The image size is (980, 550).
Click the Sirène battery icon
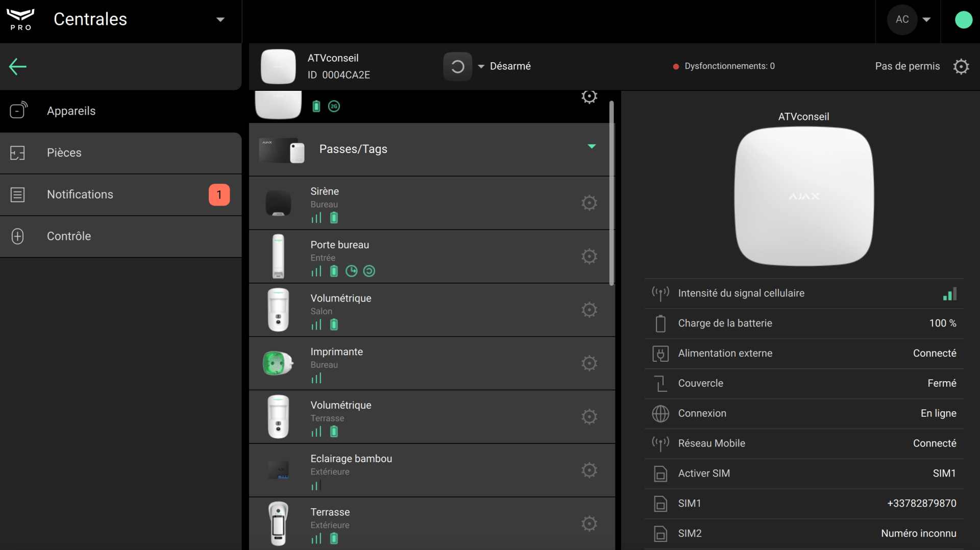[x=334, y=218]
